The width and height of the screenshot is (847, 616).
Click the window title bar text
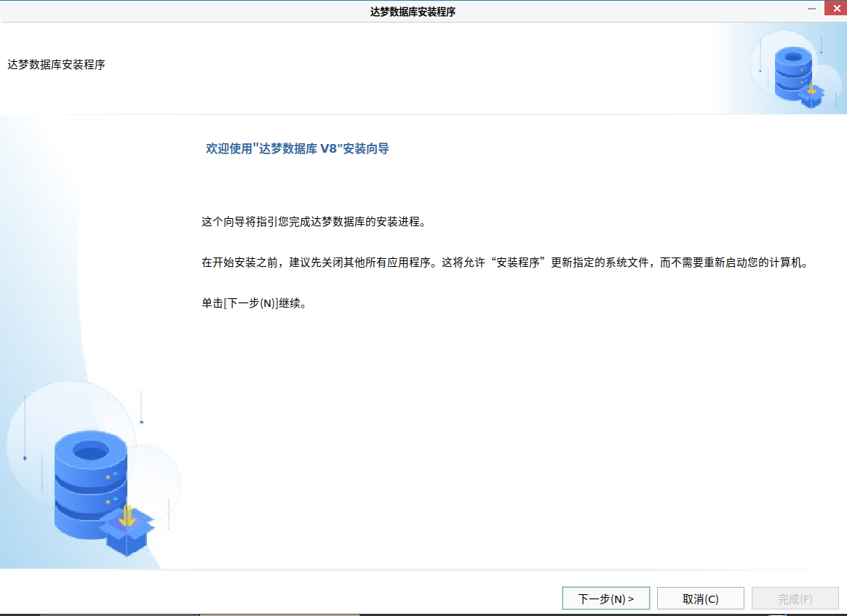413,12
